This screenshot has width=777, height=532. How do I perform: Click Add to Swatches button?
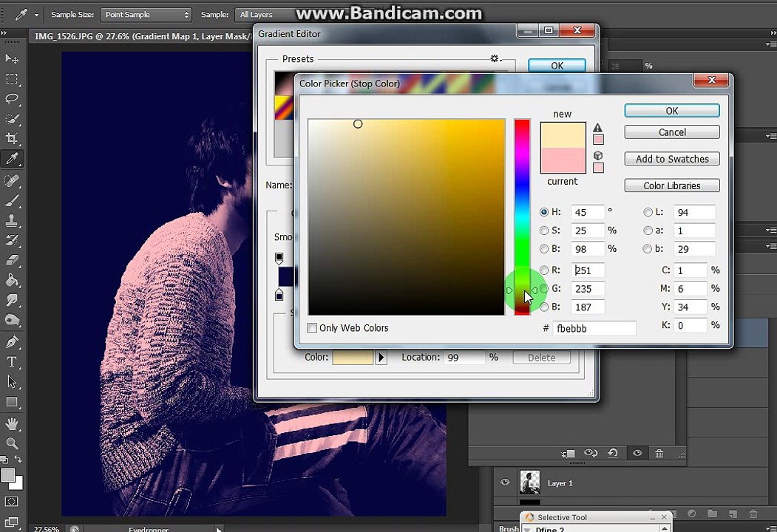tap(672, 159)
